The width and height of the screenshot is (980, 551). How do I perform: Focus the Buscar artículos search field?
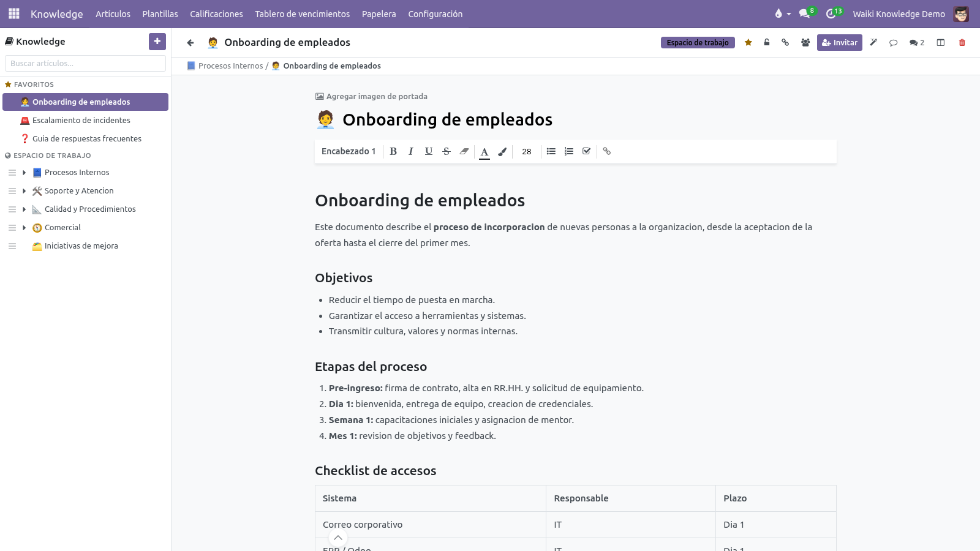pos(85,63)
